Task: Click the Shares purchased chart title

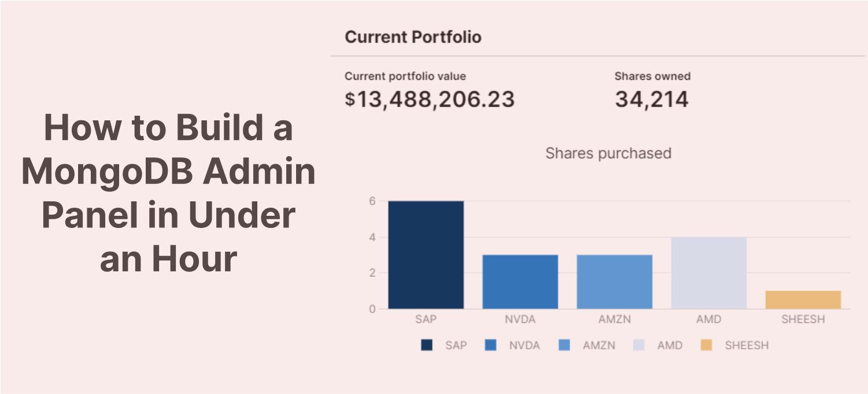Action: [608, 153]
